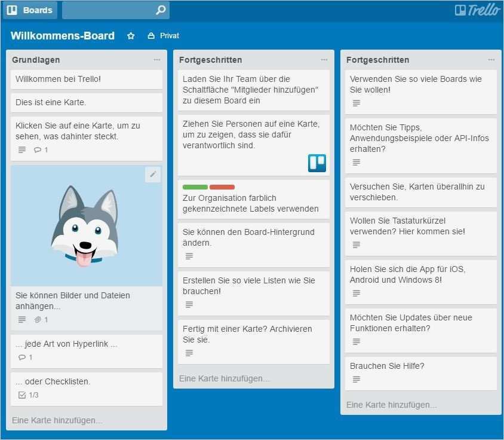504x440 pixels.
Task: Open card 'Möchten Sie Updates über neue Funktionen'
Action: tap(421, 331)
